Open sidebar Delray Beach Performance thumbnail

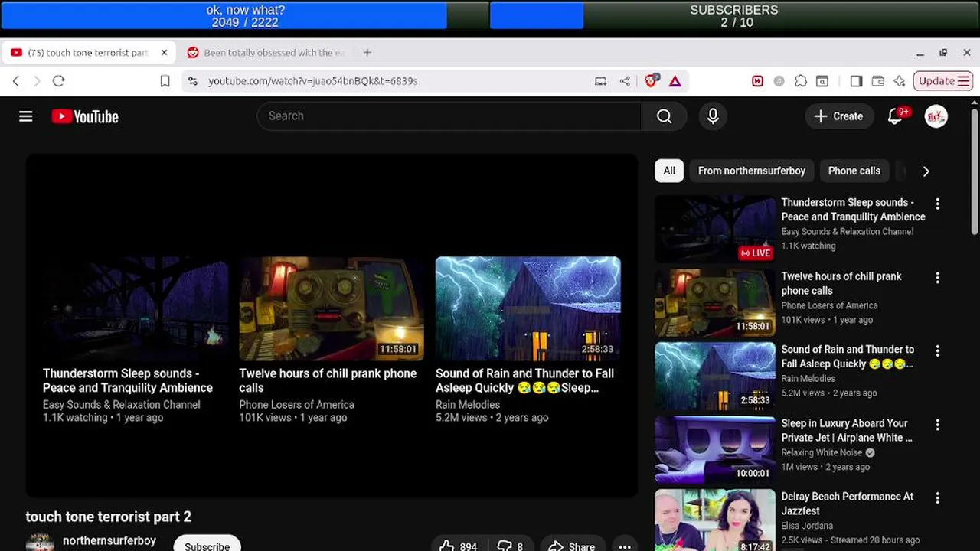pos(715,520)
